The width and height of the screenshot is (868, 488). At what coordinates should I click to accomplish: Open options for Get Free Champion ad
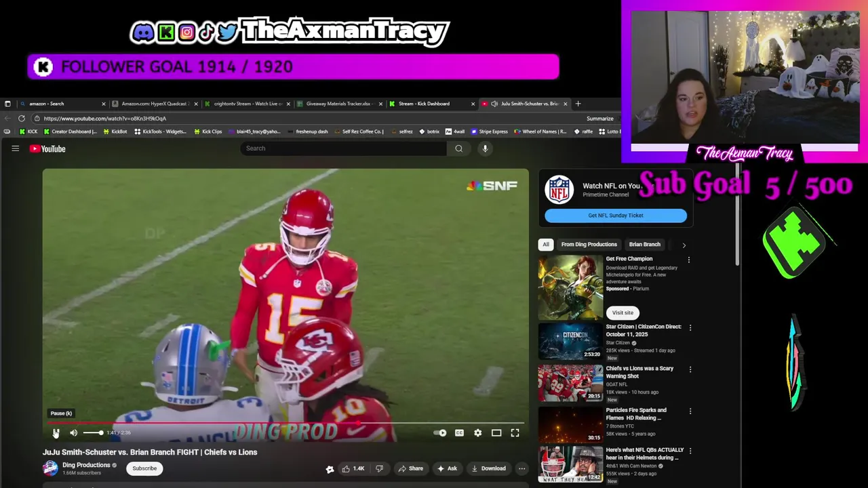click(689, 260)
